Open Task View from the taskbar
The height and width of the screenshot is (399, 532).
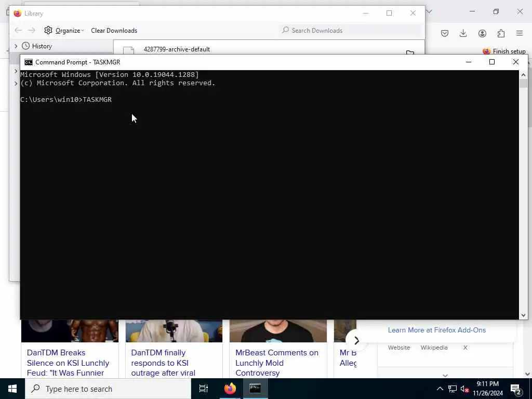[x=204, y=389]
